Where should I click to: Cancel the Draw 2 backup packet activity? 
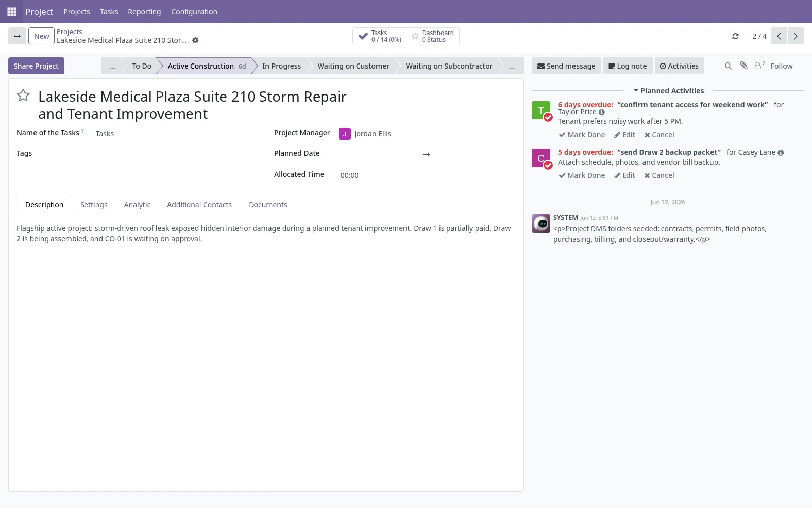point(659,175)
